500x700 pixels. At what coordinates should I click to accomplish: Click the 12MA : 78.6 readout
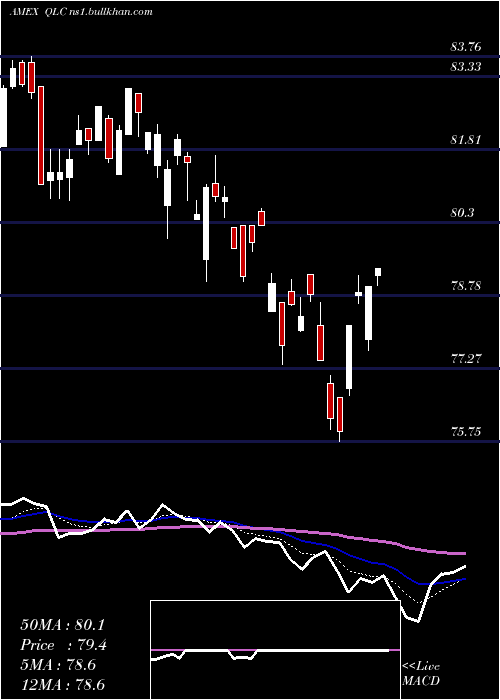coord(62,685)
